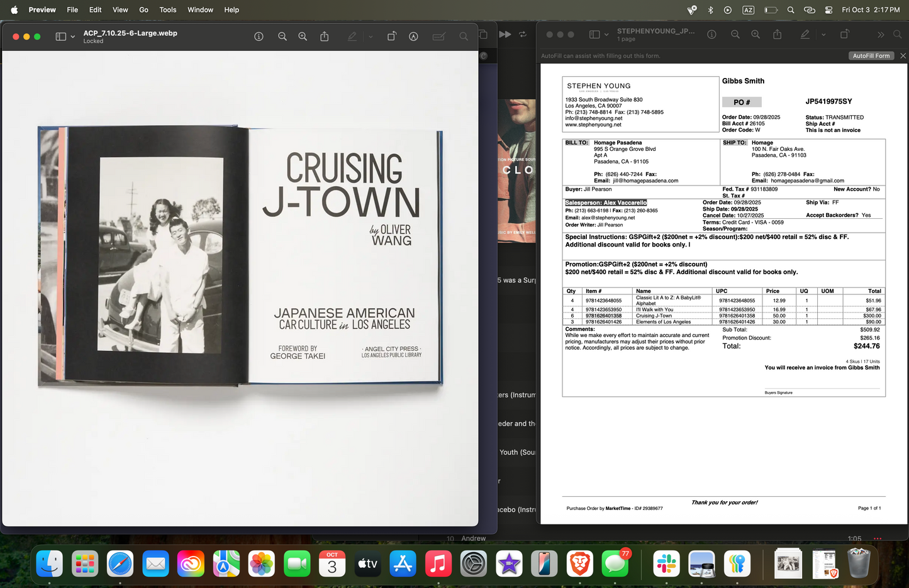
Task: Show inspector for STEPHENYOUNG PDF window
Action: point(711,35)
